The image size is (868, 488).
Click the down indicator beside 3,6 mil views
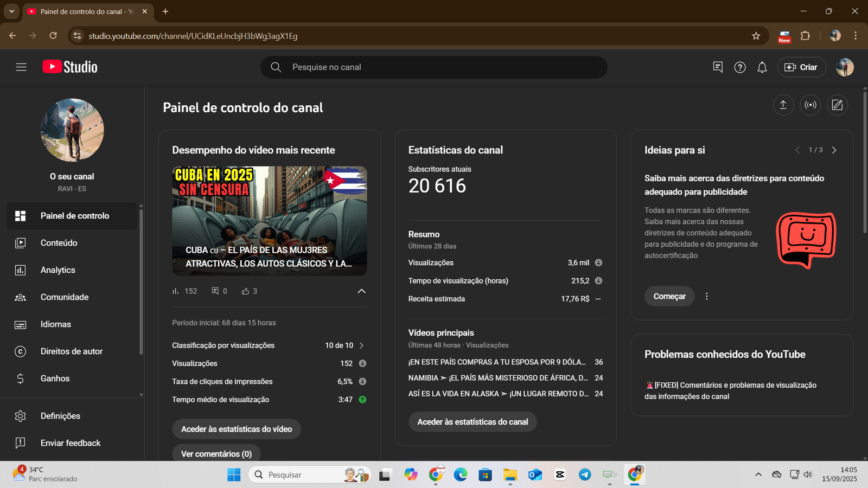(598, 263)
